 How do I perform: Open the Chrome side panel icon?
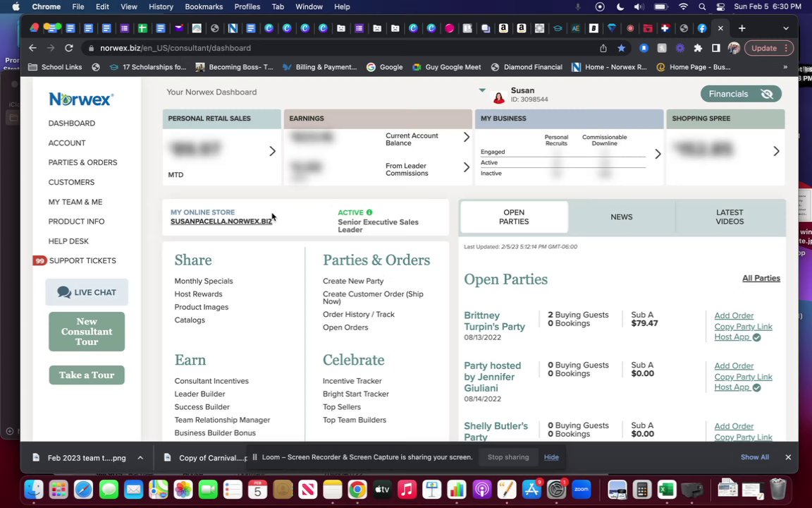pos(715,48)
